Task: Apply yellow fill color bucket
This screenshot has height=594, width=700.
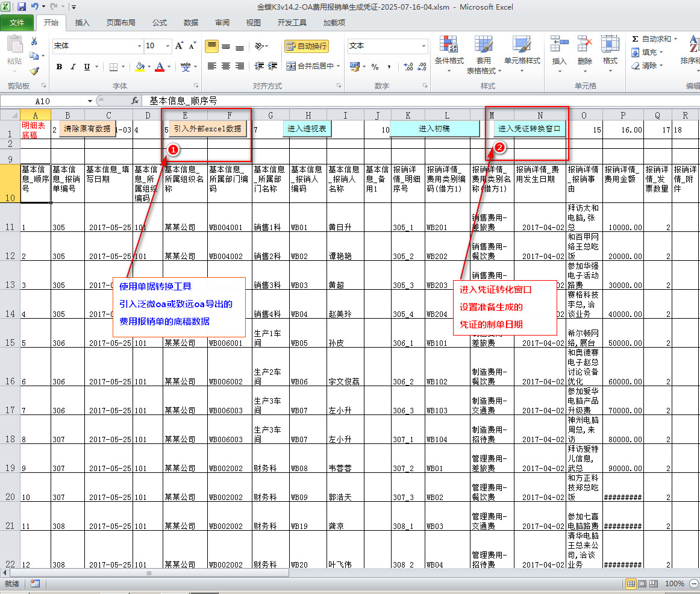Action: (x=140, y=67)
